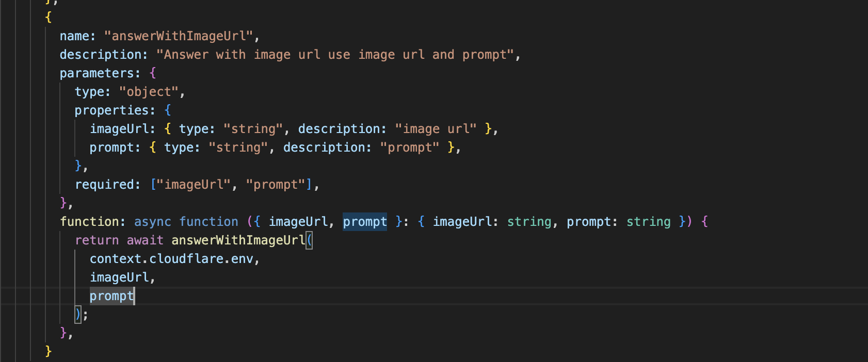Click the highlighted prompt parameter in function signature
868x362 pixels.
pos(365,222)
